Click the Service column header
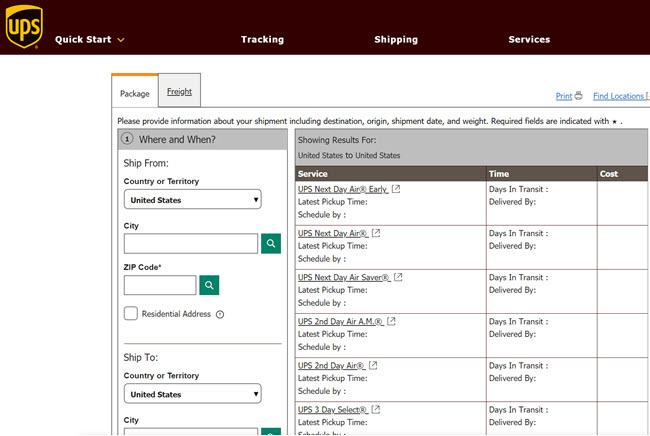Screen dimensions: 650x436 390,174
